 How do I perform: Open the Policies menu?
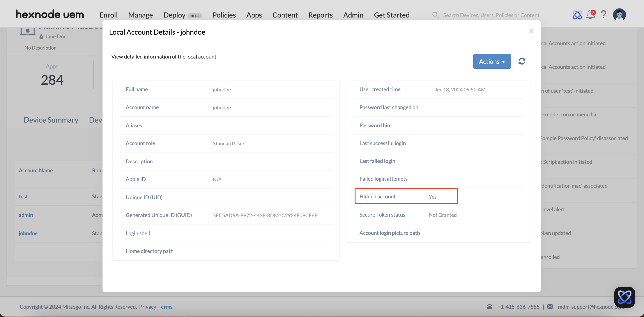click(x=224, y=15)
